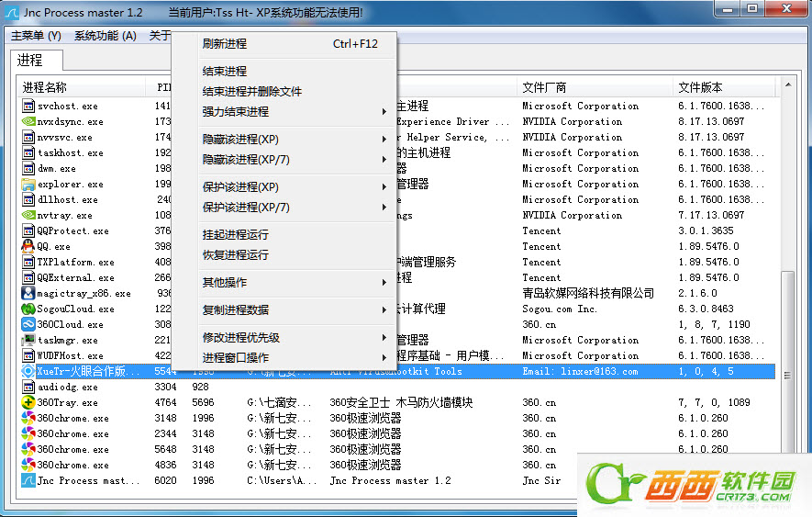The height and width of the screenshot is (517, 812).
Task: Click 青岛软媒网络科技有限公司 vendor cell
Action: tap(588, 293)
